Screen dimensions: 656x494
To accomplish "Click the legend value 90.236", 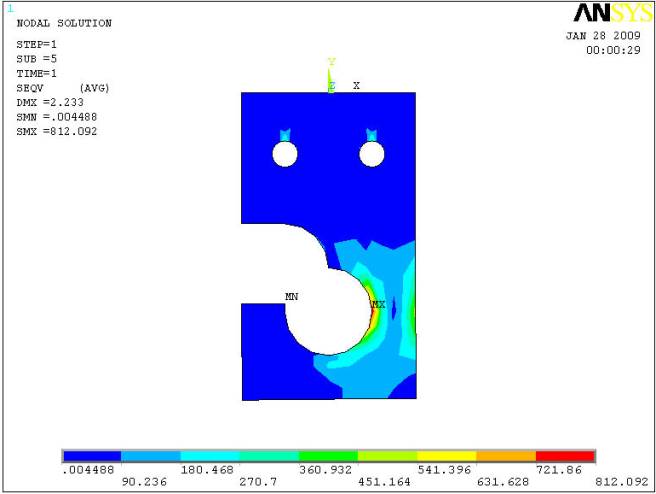I will click(144, 482).
